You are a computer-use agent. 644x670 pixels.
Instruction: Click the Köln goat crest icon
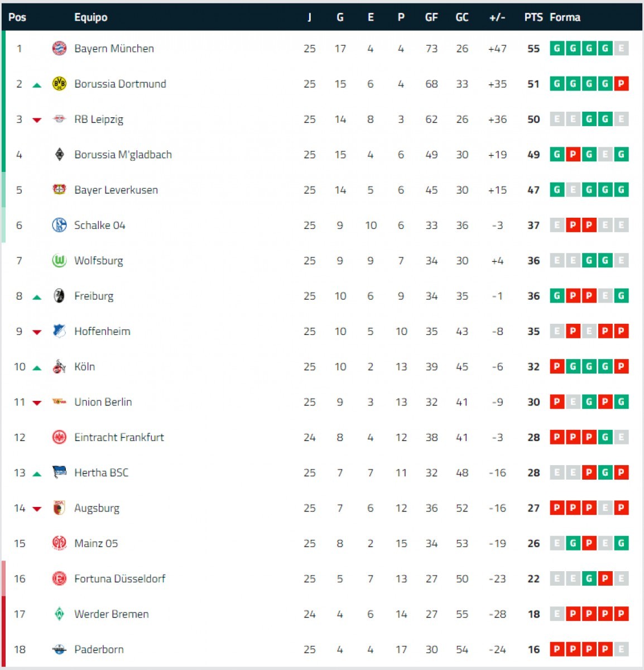(x=59, y=366)
